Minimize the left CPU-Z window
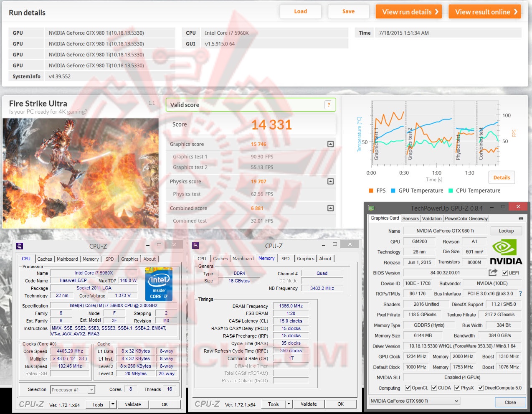The image size is (532, 414). pyautogui.click(x=148, y=245)
